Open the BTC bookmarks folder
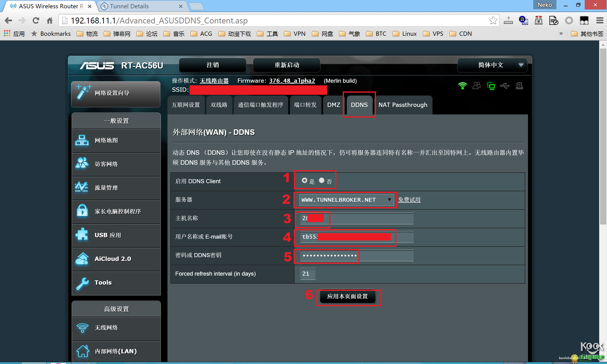The height and width of the screenshot is (364, 607). (x=376, y=34)
